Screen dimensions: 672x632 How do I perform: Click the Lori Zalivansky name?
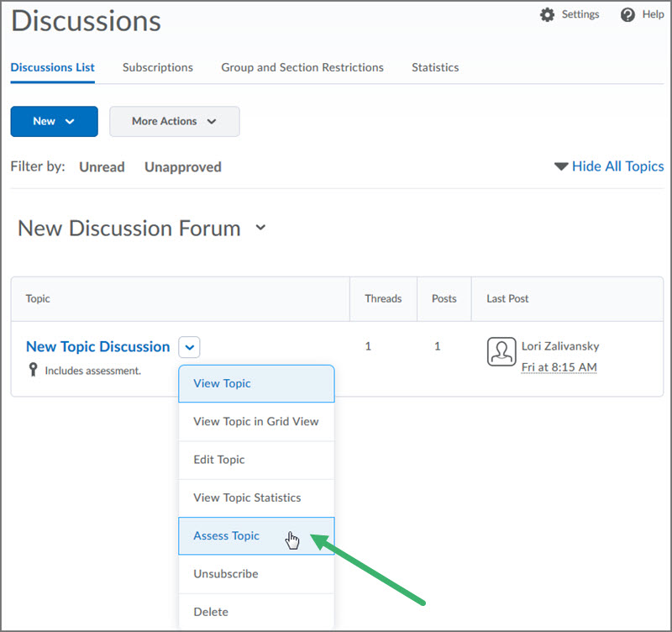560,346
